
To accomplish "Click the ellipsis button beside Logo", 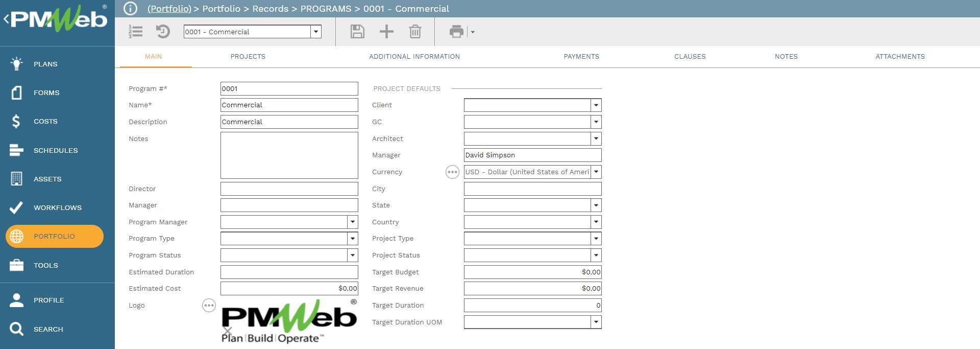I will (x=209, y=306).
